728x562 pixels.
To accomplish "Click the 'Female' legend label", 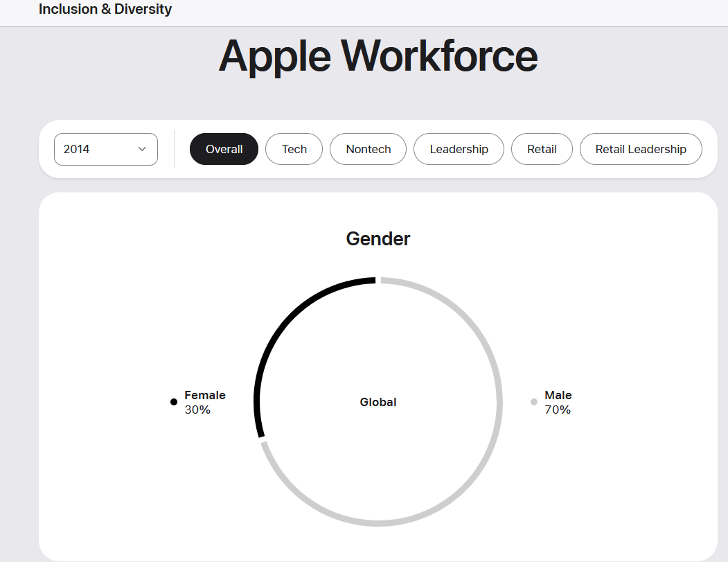I will pos(205,395).
